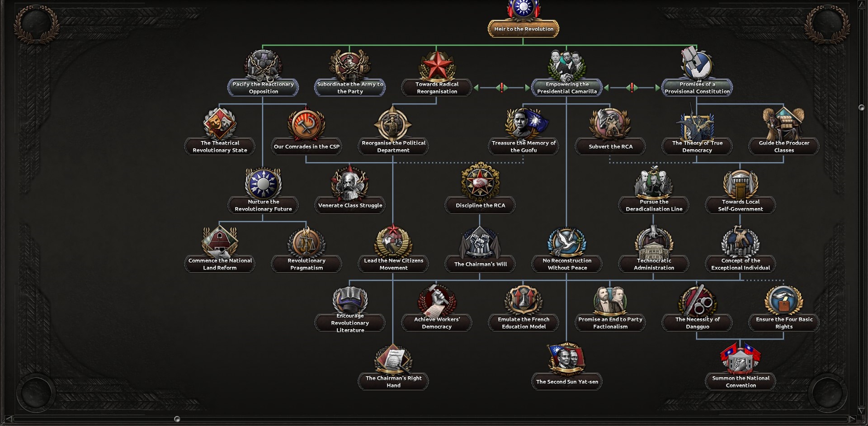
Task: Click exclusivity marker between Camarilla and Provisional Constitution
Action: [632, 88]
